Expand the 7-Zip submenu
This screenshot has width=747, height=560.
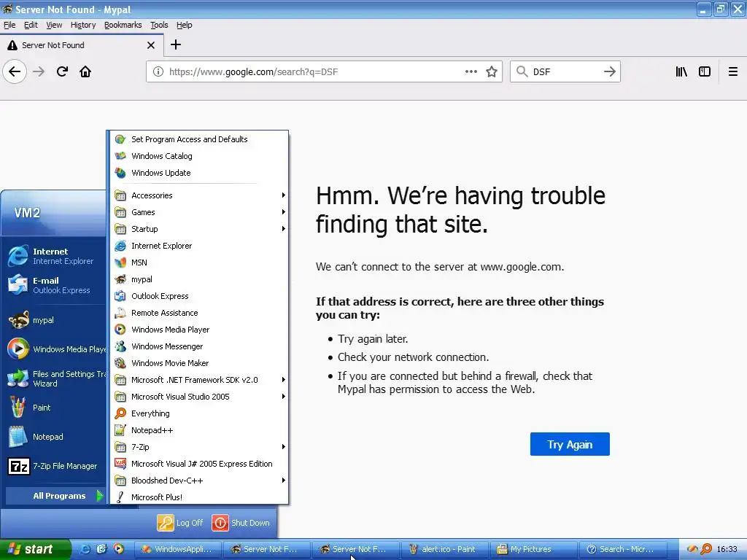[x=199, y=447]
